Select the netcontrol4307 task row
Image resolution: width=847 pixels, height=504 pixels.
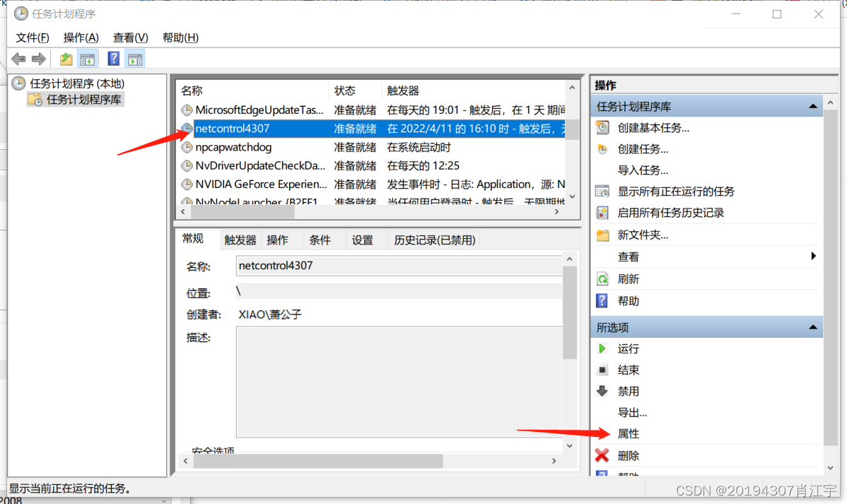pyautogui.click(x=373, y=129)
